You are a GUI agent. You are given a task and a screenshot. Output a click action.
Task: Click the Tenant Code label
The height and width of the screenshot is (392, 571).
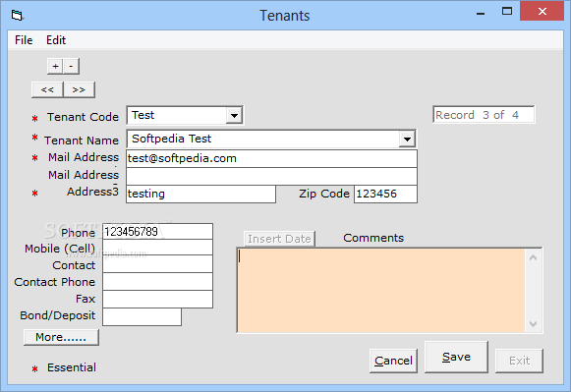(83, 117)
